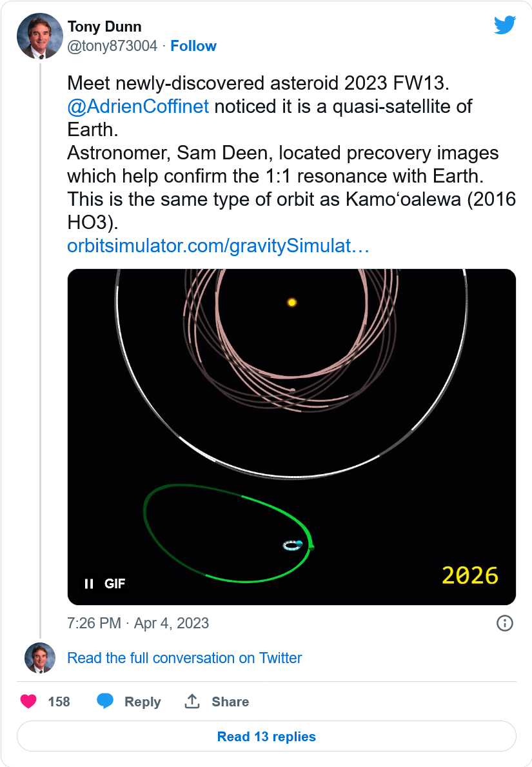This screenshot has width=532, height=767.
Task: Click the Share label
Action: tap(230, 702)
